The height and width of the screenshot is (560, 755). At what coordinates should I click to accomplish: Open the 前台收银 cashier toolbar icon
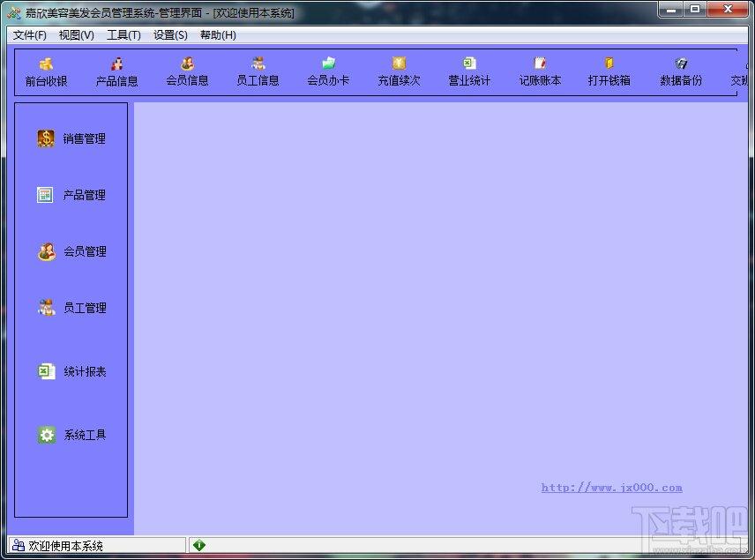[x=46, y=72]
